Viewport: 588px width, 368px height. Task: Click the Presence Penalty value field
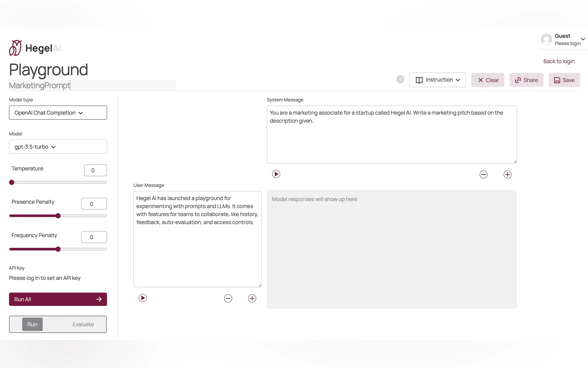[x=94, y=204]
